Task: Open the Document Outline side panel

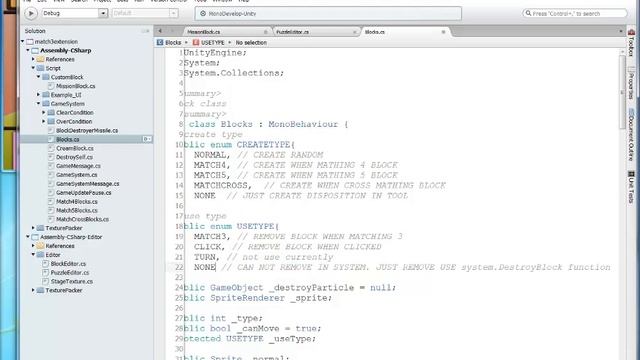Action: coord(631,134)
